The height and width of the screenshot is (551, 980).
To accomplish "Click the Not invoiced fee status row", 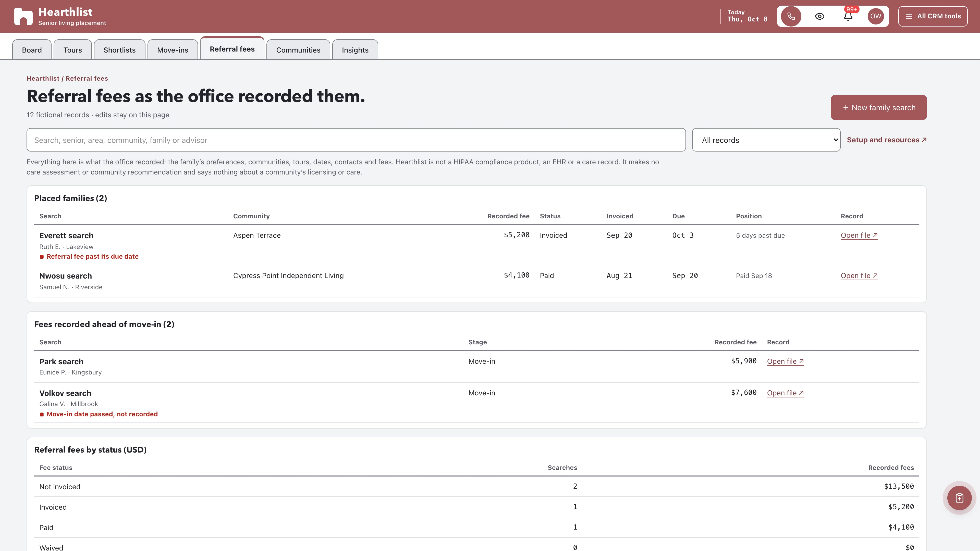I will pos(476,486).
